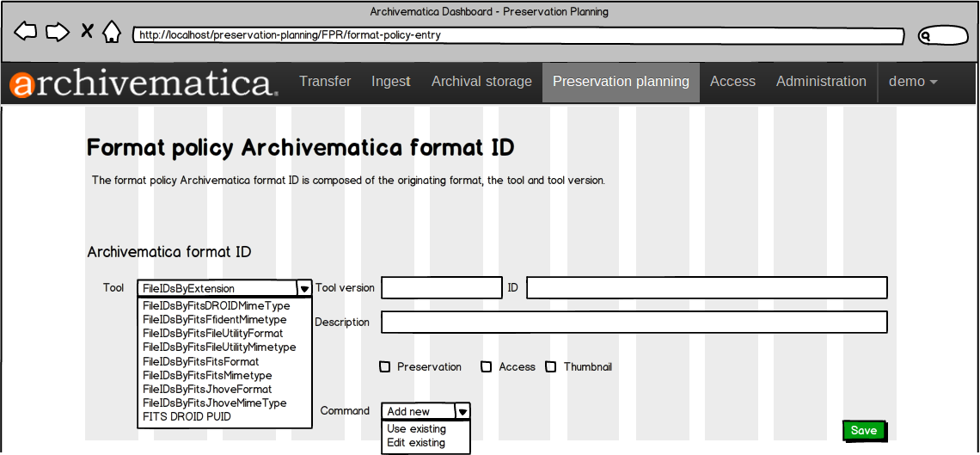Switch to the Transfer tab
Screen dimensions: 980x455
click(x=325, y=82)
